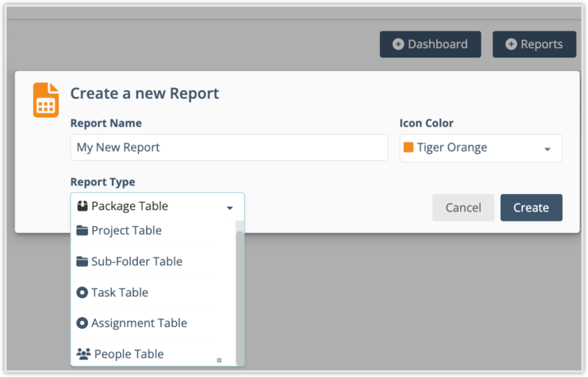
Task: Click the plus icon on Dashboard button
Action: [398, 44]
